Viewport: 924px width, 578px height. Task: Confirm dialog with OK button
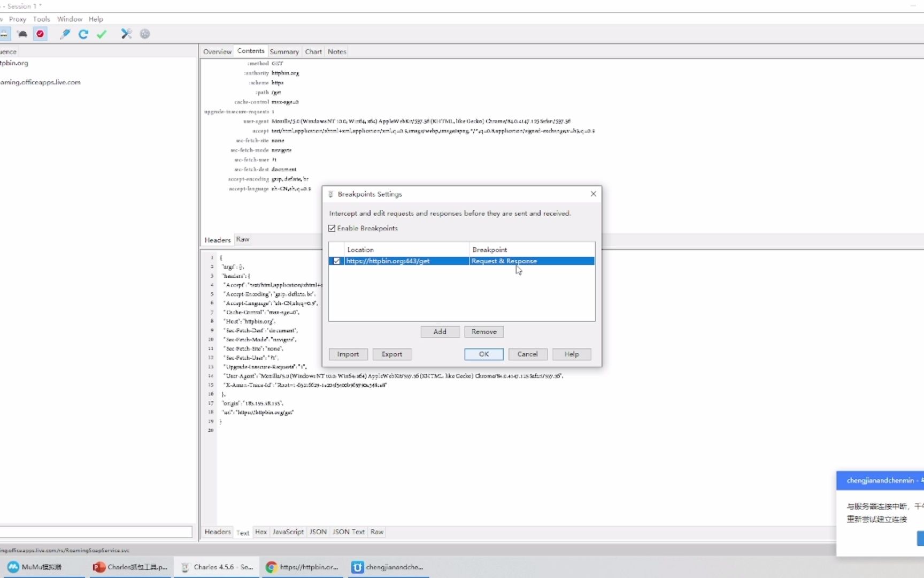[x=484, y=354]
